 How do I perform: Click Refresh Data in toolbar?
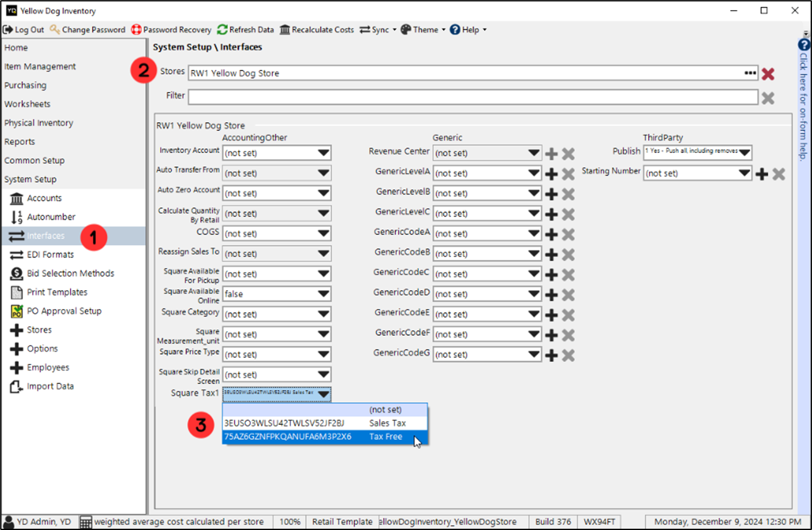[246, 30]
